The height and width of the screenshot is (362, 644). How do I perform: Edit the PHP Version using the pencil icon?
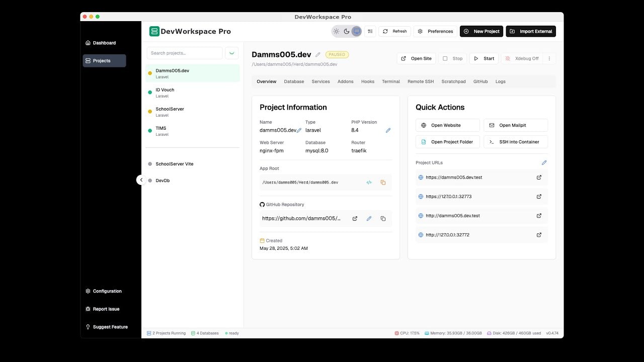point(388,130)
